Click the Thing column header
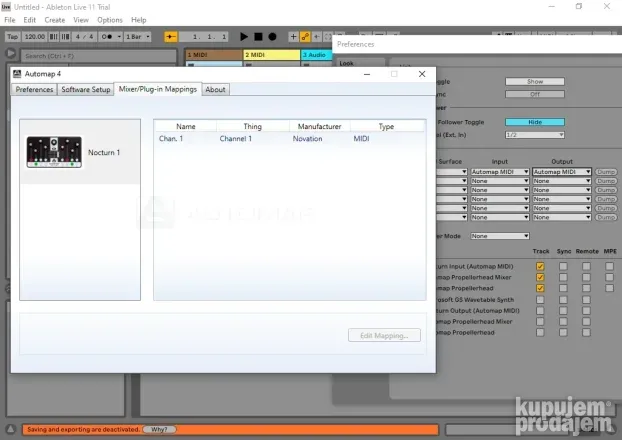Viewport: 622px width, 440px height. [253, 126]
